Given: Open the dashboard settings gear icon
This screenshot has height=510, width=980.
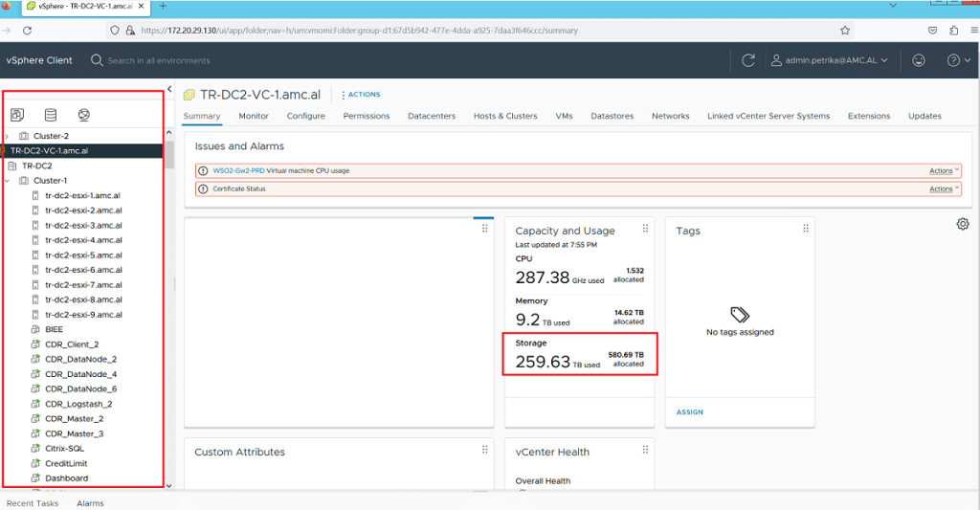Looking at the screenshot, I should pos(963,224).
